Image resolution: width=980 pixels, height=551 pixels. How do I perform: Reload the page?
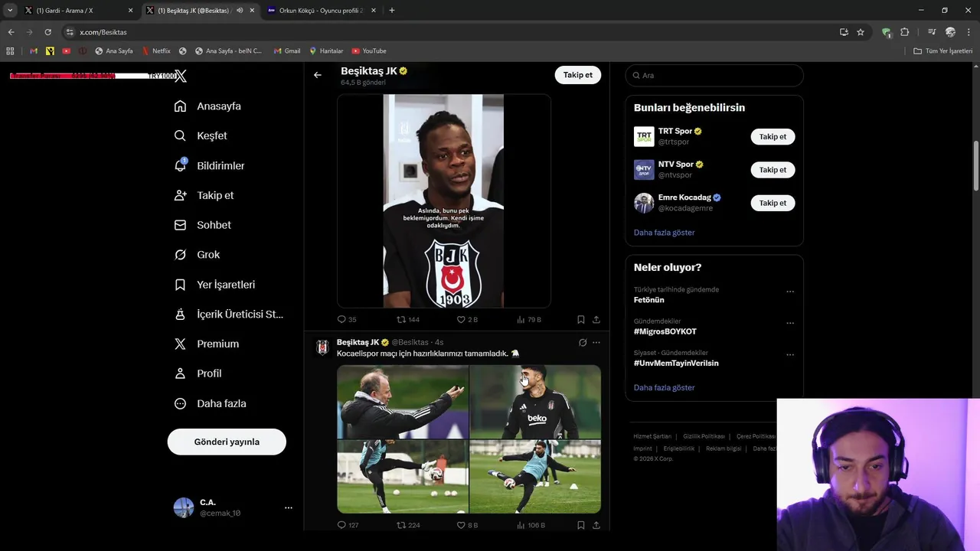[47, 32]
